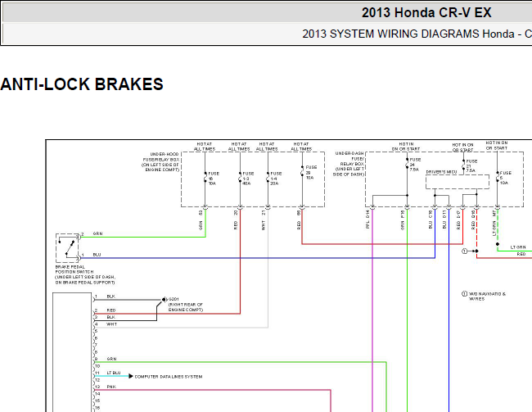The image size is (532, 412).
Task: Click the brake pedal position switch symbol
Action: (67, 248)
